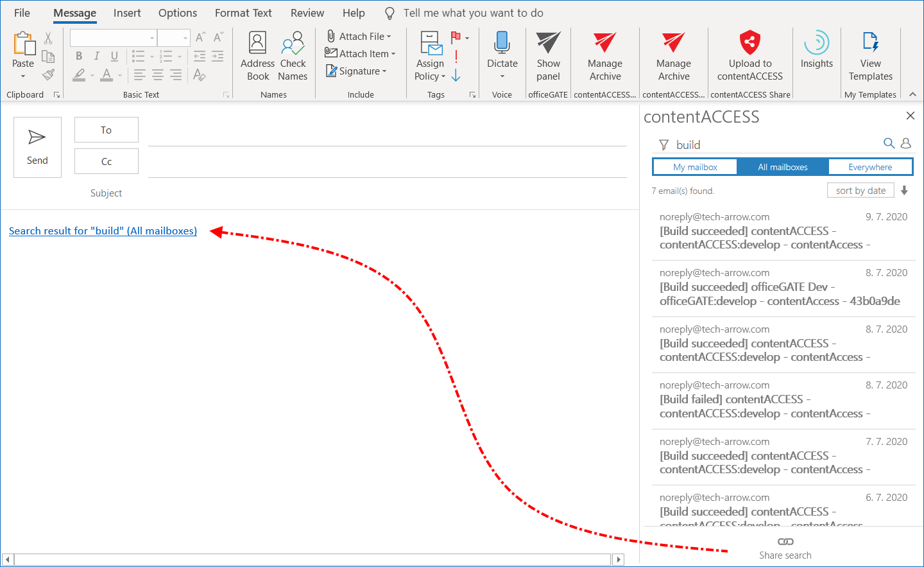Open the font color picker
Screen dimensions: 924x567
point(107,75)
